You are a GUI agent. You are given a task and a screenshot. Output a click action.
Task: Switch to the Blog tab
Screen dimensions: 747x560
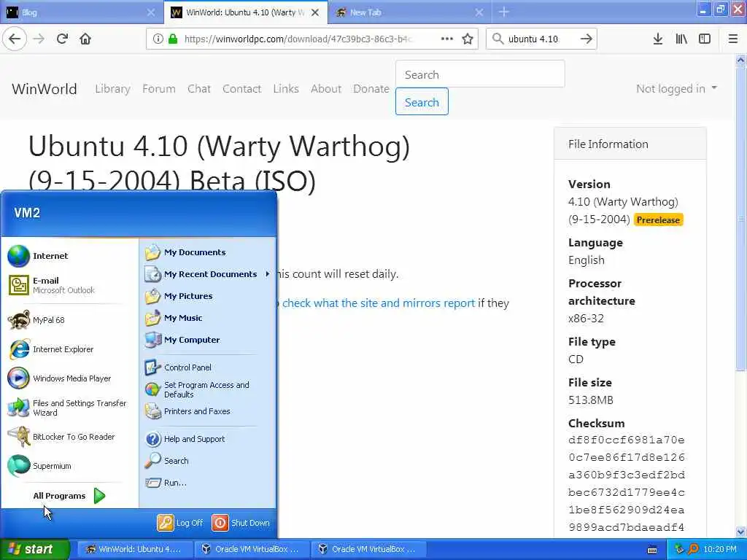coord(81,12)
